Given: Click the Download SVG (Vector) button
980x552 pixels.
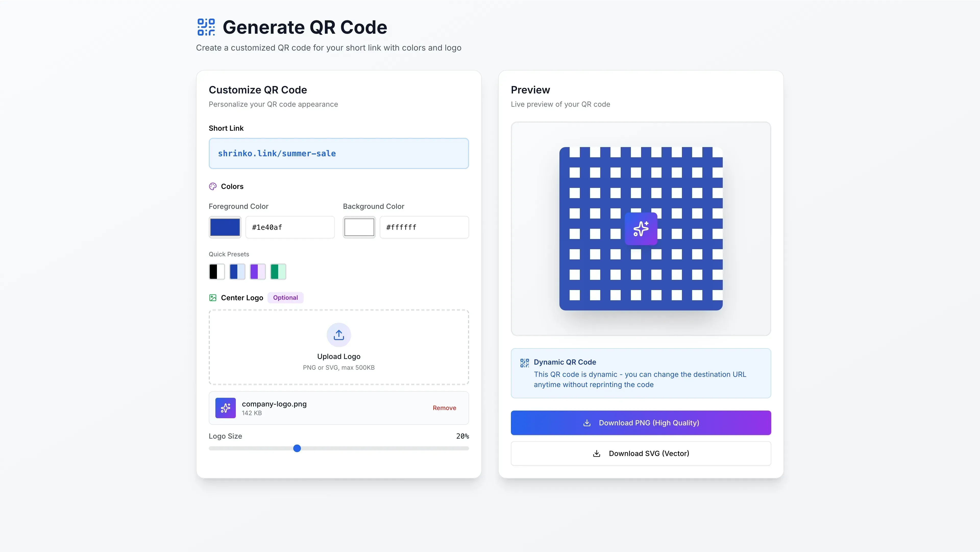Looking at the screenshot, I should pyautogui.click(x=640, y=453).
